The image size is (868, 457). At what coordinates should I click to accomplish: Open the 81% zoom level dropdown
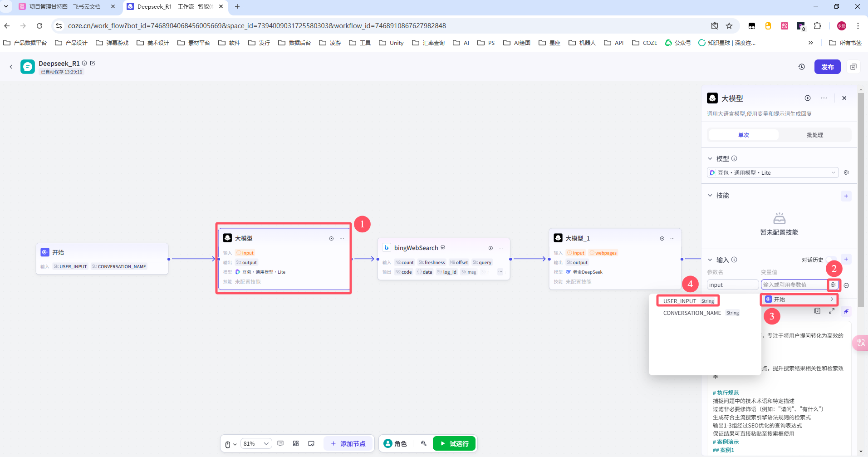point(256,443)
